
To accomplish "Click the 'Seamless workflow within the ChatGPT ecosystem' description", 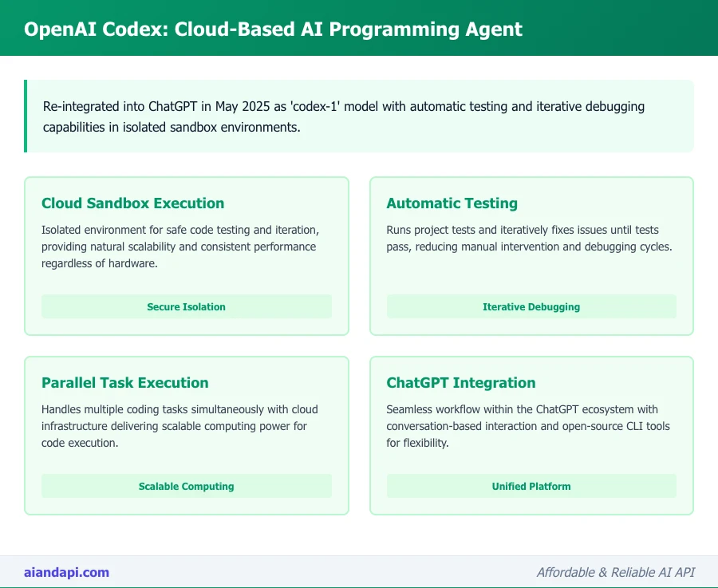I will tap(528, 426).
